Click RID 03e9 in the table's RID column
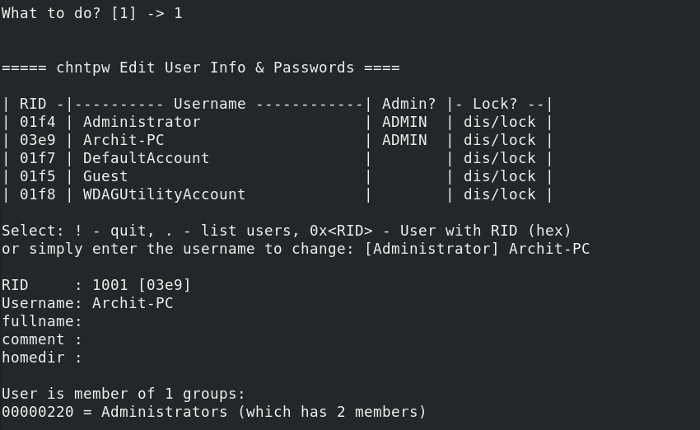700x430 pixels. point(38,140)
